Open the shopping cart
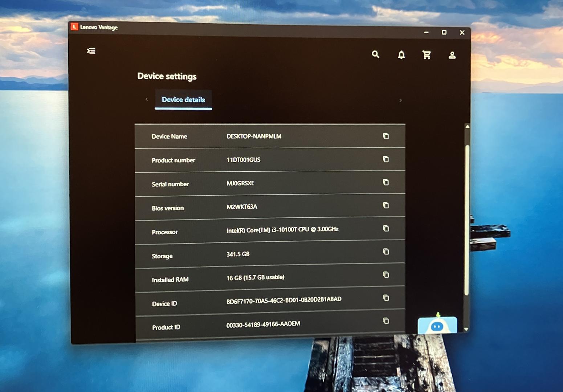This screenshot has height=392, width=563. [427, 55]
